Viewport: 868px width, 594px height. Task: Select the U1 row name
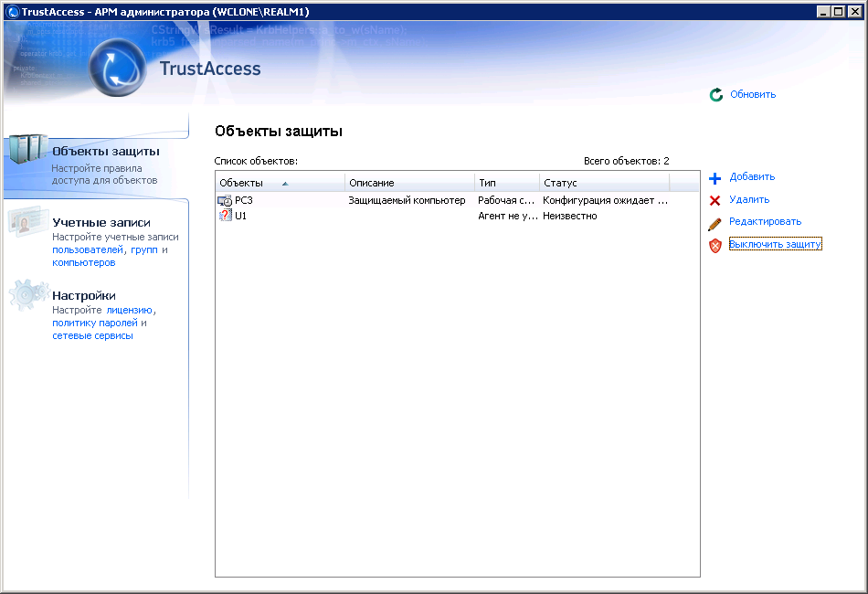[x=240, y=216]
